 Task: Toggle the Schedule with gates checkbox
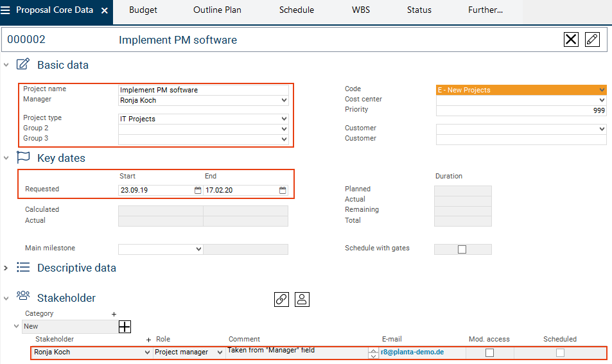[462, 249]
